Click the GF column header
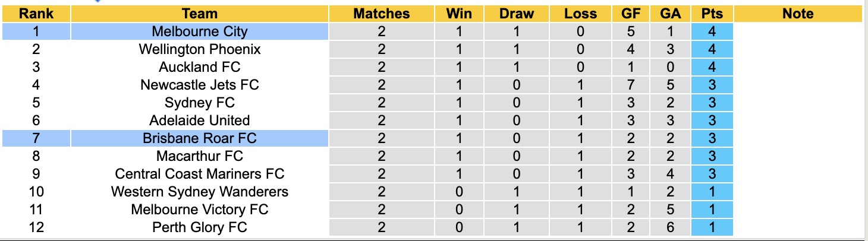 pyautogui.click(x=631, y=14)
